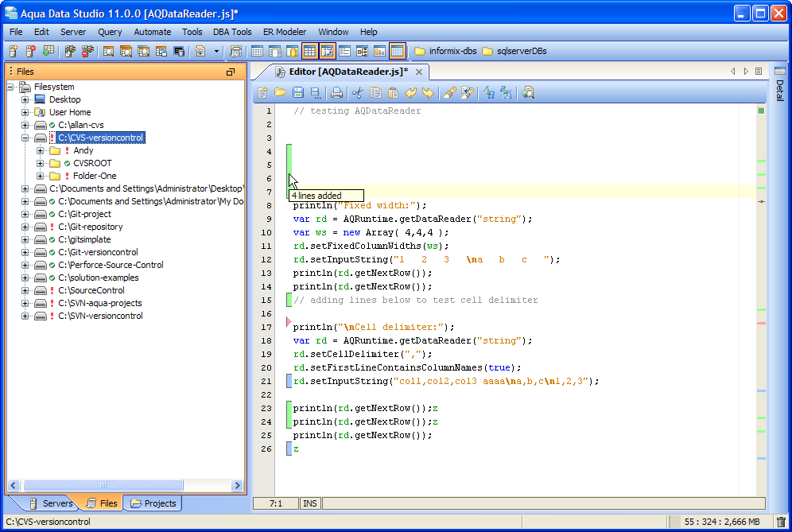Click the green status square above the overview ruler
The image size is (792, 532).
761,111
